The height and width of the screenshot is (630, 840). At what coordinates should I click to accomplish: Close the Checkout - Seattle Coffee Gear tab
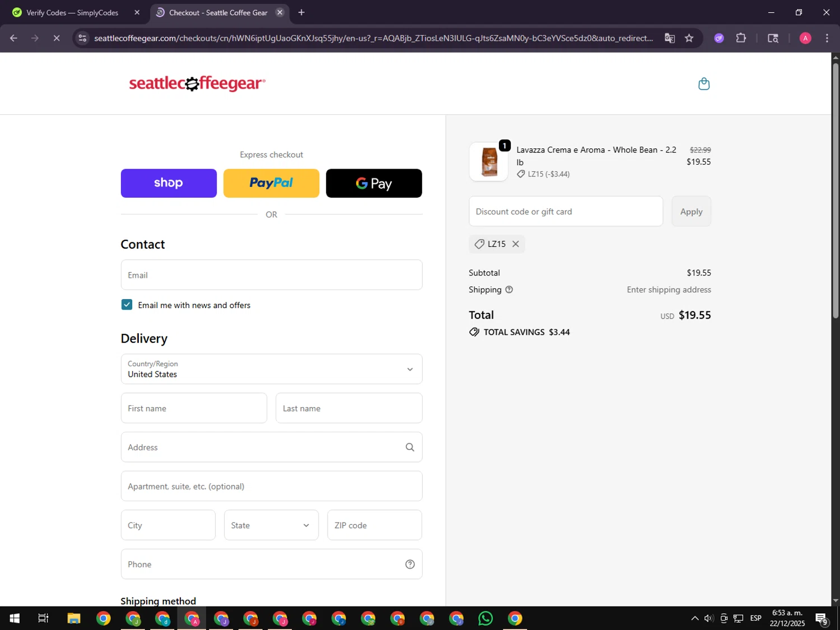pyautogui.click(x=280, y=12)
